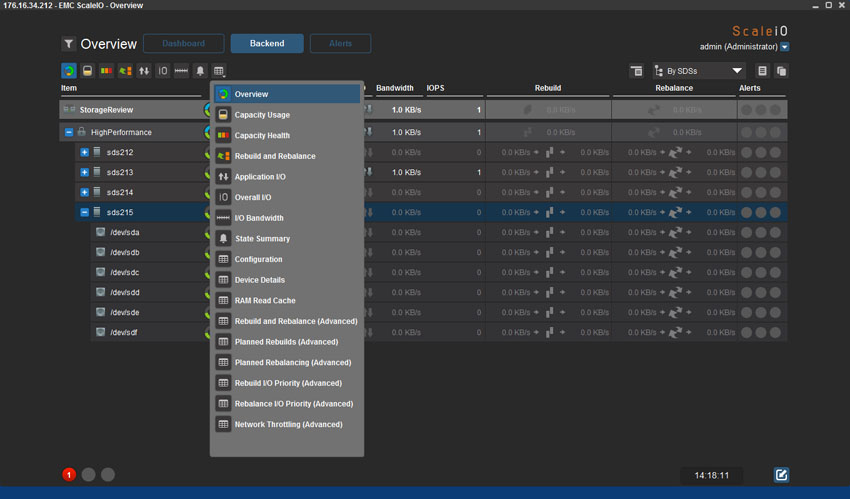Select the Rebuild and Rebalance toolbar icon
Viewport: 850px width, 499px height.
click(x=125, y=71)
